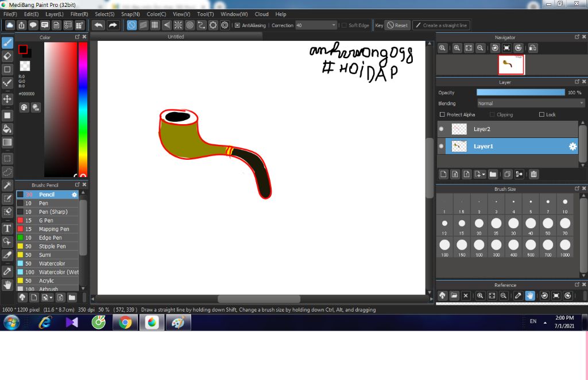Viewport: 588px width, 380px height.
Task: Click the Reset key button
Action: pyautogui.click(x=397, y=25)
